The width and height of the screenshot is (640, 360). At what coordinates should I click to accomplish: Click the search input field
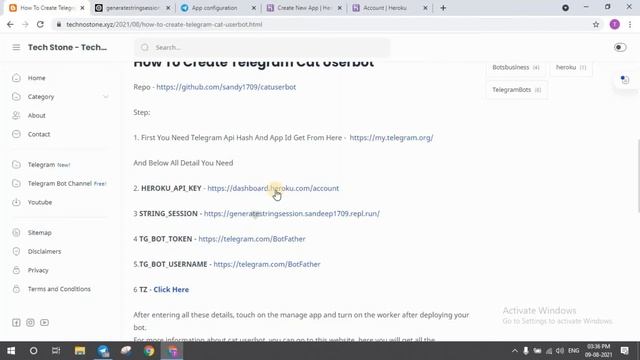262,47
